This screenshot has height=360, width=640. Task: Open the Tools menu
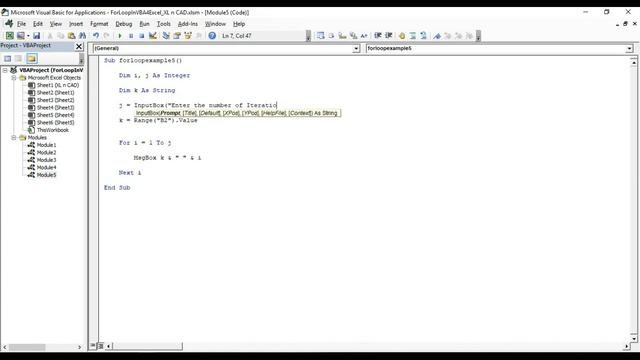pos(164,24)
